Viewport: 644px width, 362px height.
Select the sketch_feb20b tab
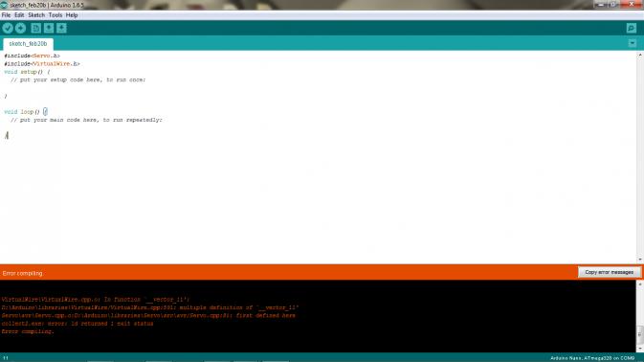pos(28,43)
